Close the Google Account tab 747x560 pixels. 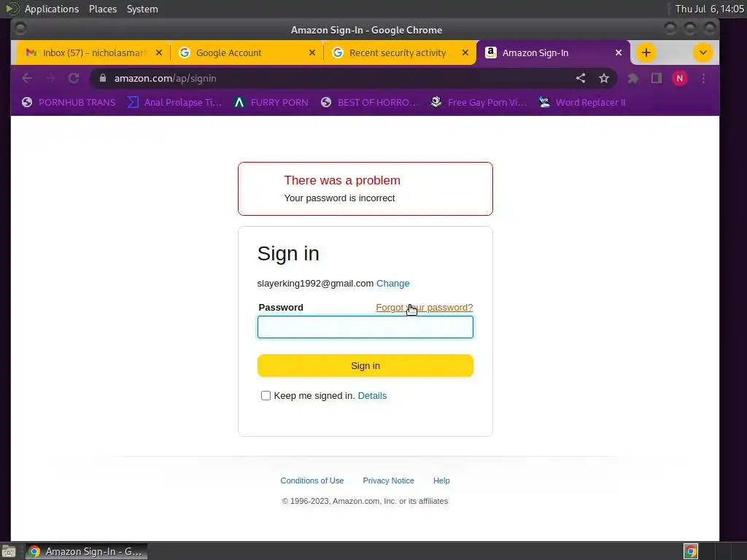click(x=312, y=52)
